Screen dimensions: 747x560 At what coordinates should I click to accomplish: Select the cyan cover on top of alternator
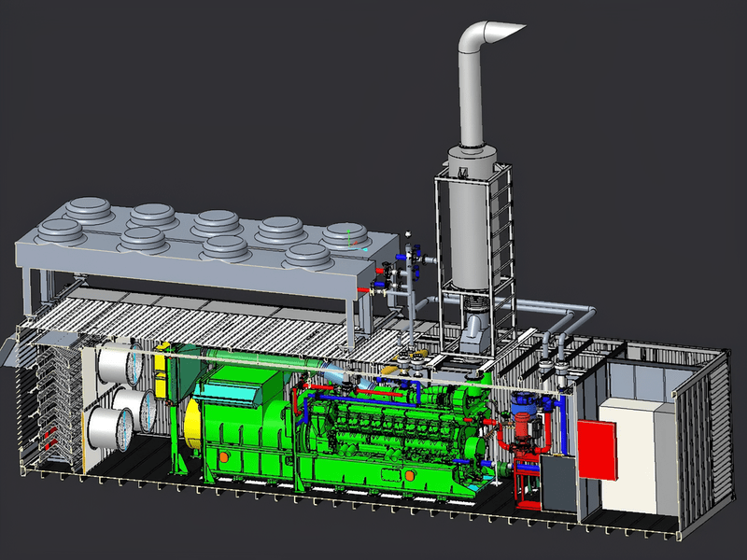[x=226, y=394]
